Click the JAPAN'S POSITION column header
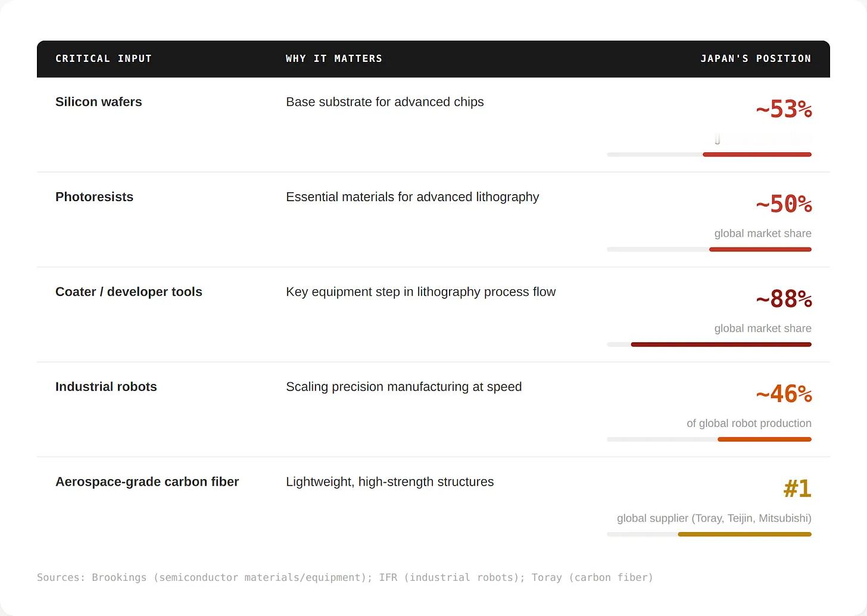This screenshot has width=867, height=616. tap(756, 58)
